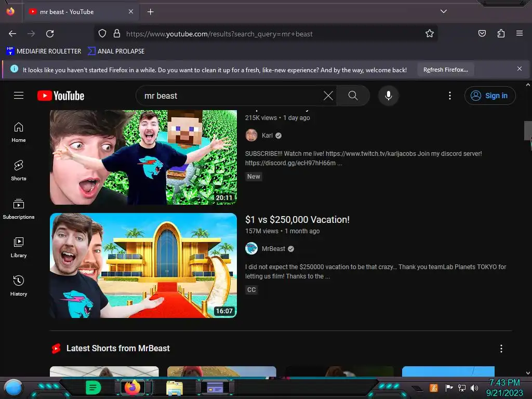Focus the YouTube search field
This screenshot has height=399, width=532.
(x=231, y=96)
